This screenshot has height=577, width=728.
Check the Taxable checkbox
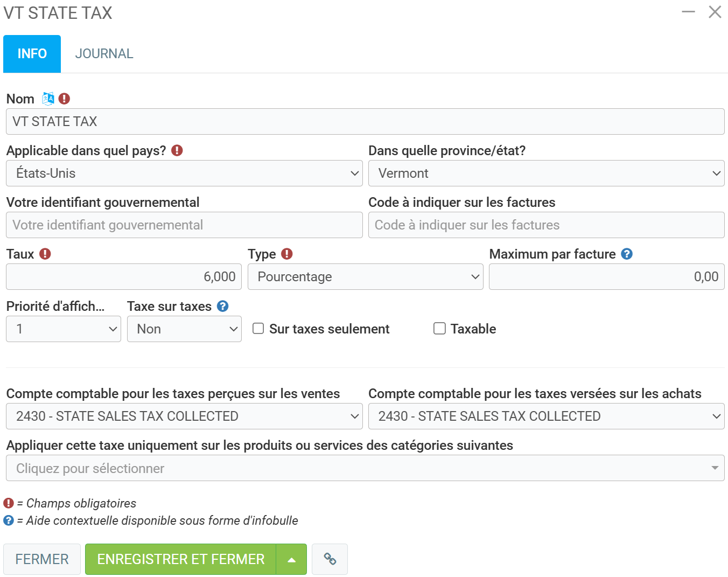point(439,329)
